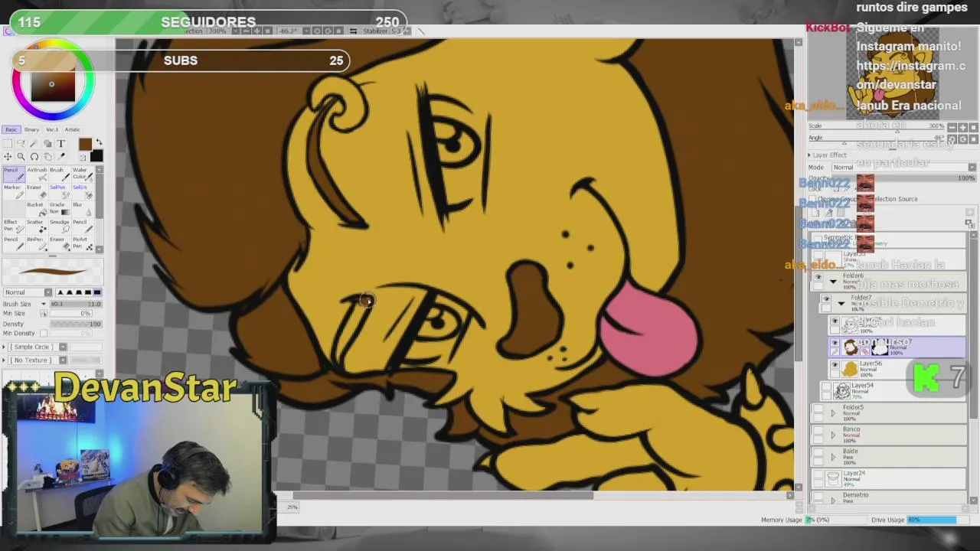Choose the lasso selection tool
The image size is (980, 551).
coord(21,143)
